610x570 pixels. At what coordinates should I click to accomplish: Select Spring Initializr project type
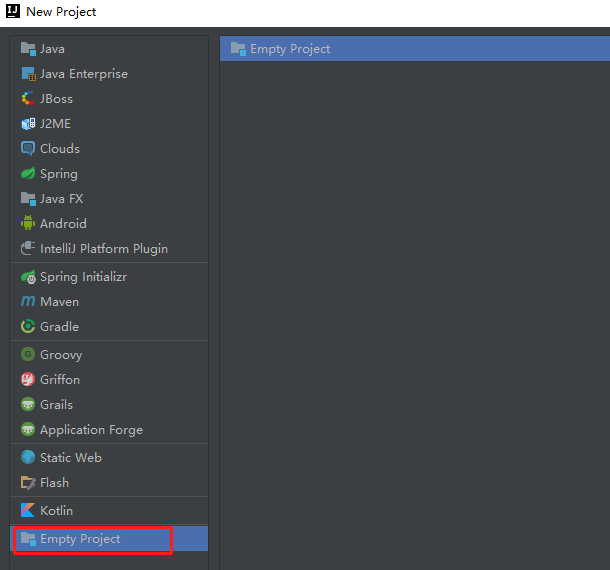pos(109,277)
